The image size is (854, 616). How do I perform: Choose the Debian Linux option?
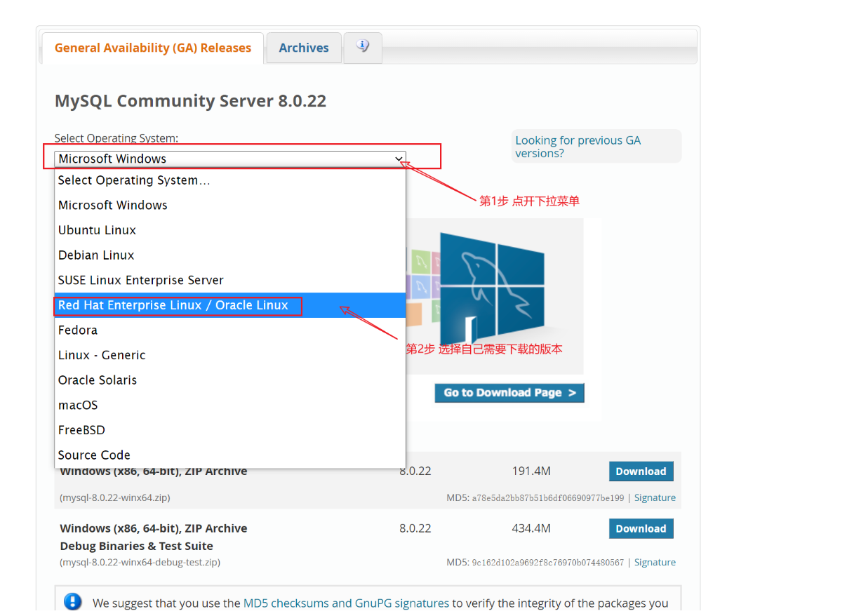pyautogui.click(x=230, y=255)
